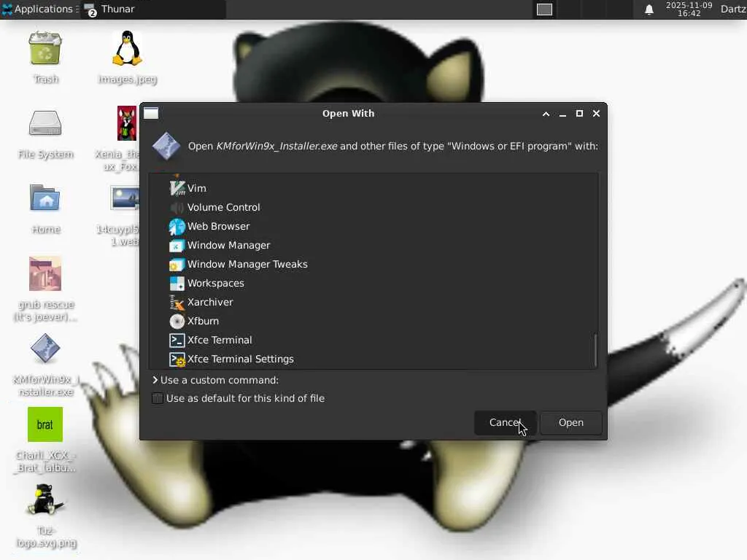The image size is (747, 560).
Task: Select the Xarchiver text label
Action: coord(210,303)
